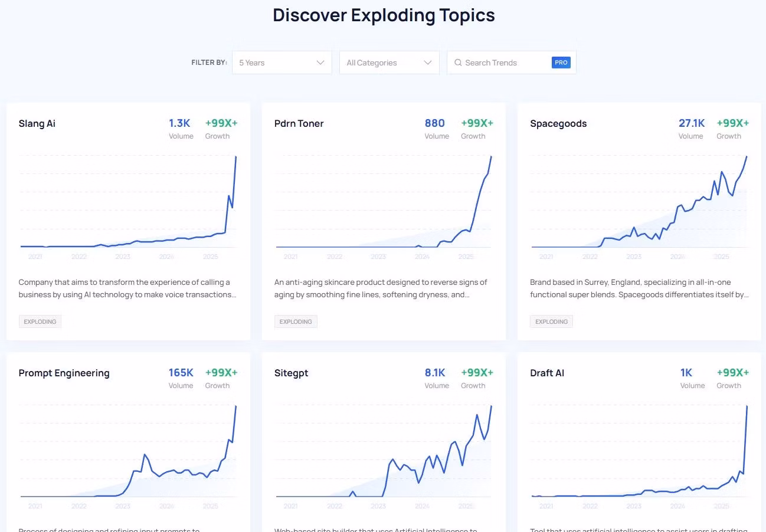Click the Spacegoods Surrey brand description text
The image size is (766, 532).
pos(639,288)
